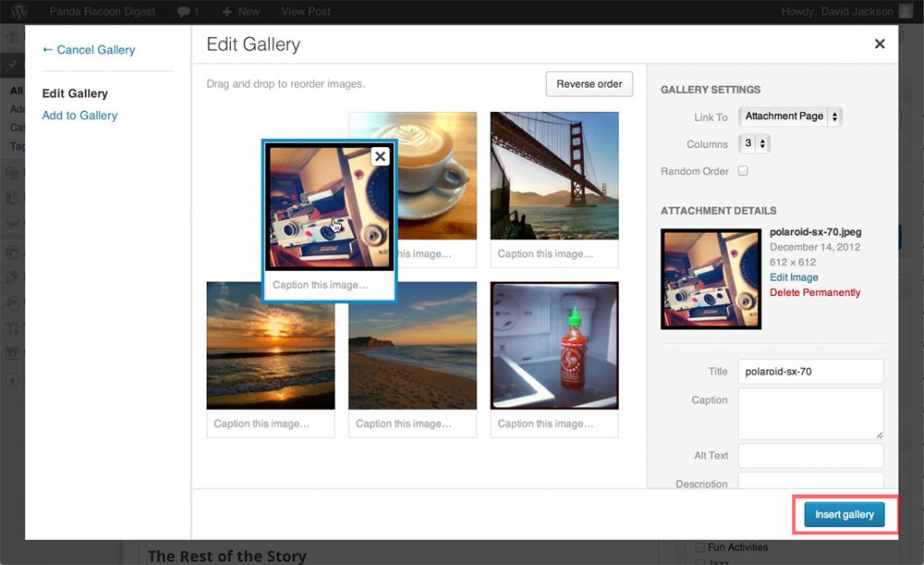Open View Post from the admin bar
This screenshot has width=924, height=565.
tap(306, 11)
